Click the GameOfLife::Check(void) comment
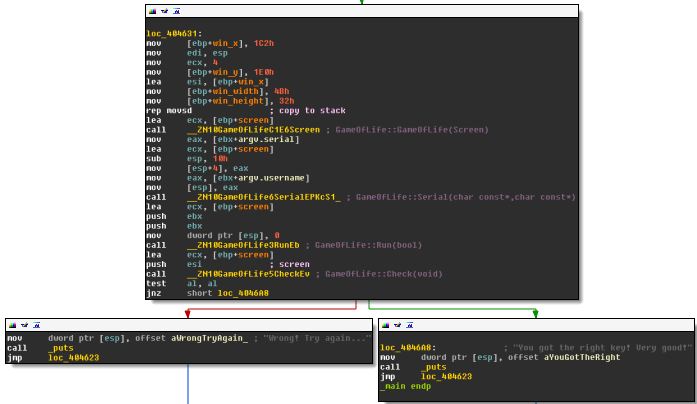 (x=384, y=274)
